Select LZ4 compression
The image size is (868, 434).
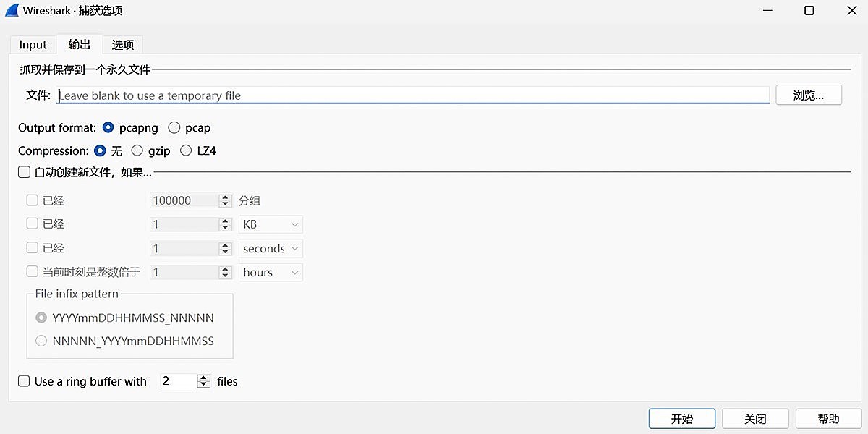pos(186,150)
